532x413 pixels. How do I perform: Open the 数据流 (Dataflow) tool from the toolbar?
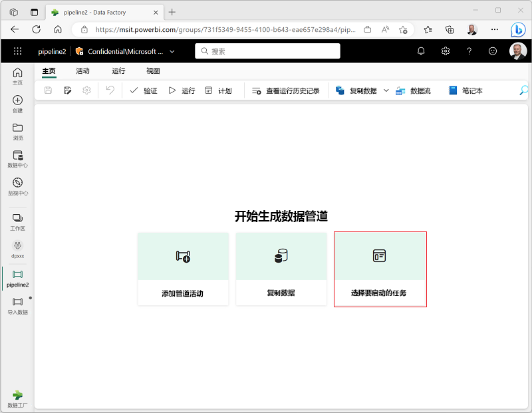(x=412, y=90)
